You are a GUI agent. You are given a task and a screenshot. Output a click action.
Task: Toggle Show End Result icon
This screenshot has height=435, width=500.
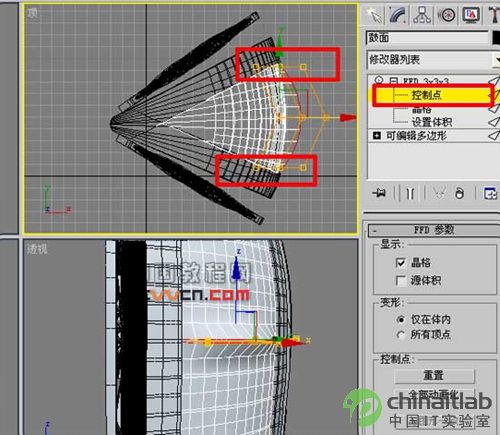[x=410, y=193]
